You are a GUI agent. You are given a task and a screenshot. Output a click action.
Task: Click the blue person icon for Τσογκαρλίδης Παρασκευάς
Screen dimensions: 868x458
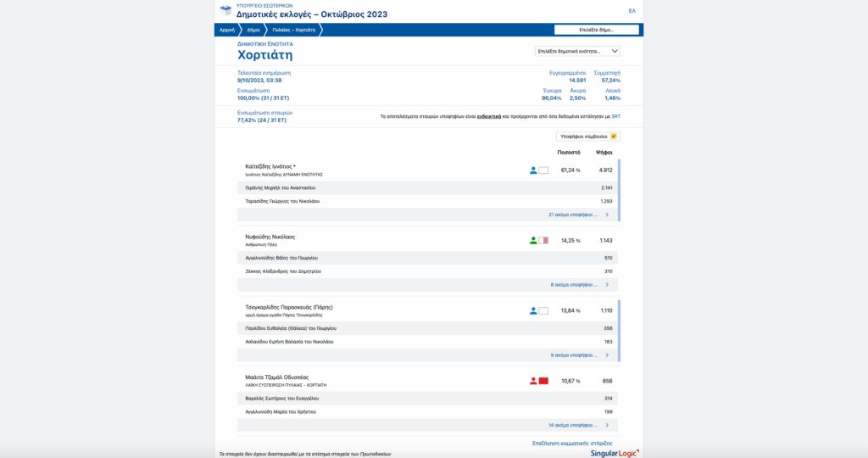pyautogui.click(x=533, y=311)
